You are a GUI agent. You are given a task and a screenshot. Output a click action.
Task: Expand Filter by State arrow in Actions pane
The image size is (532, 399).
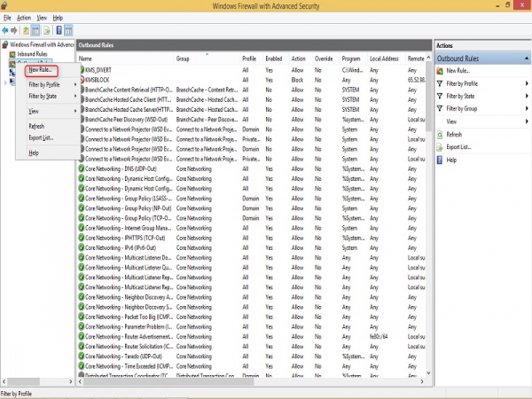click(527, 96)
